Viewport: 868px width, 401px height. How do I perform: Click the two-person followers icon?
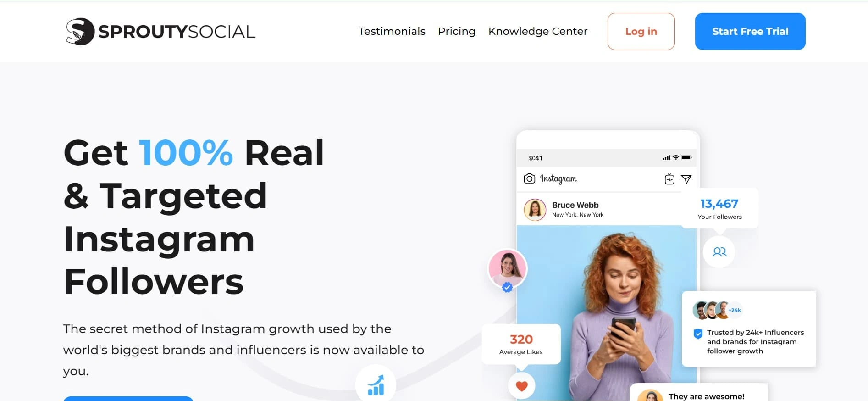pos(719,251)
